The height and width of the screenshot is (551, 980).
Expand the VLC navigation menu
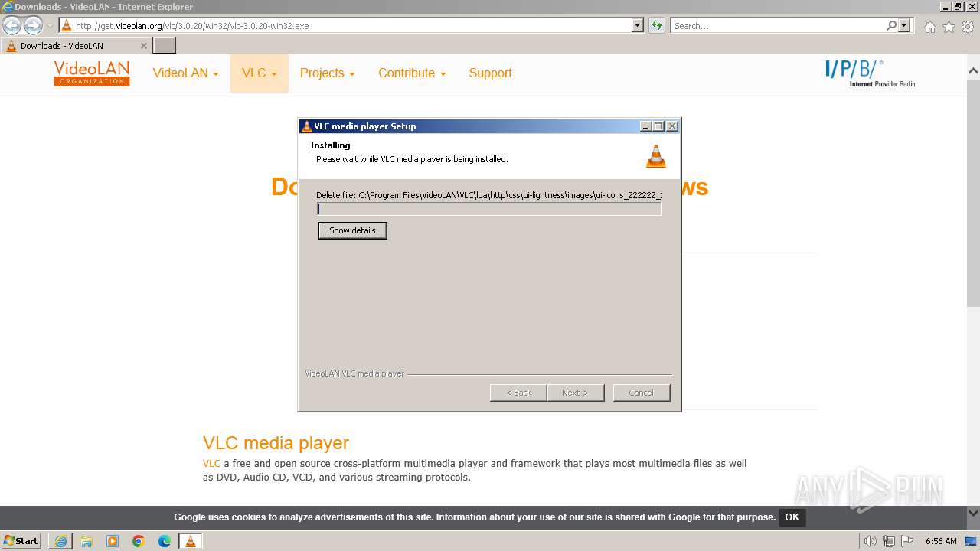click(x=260, y=73)
